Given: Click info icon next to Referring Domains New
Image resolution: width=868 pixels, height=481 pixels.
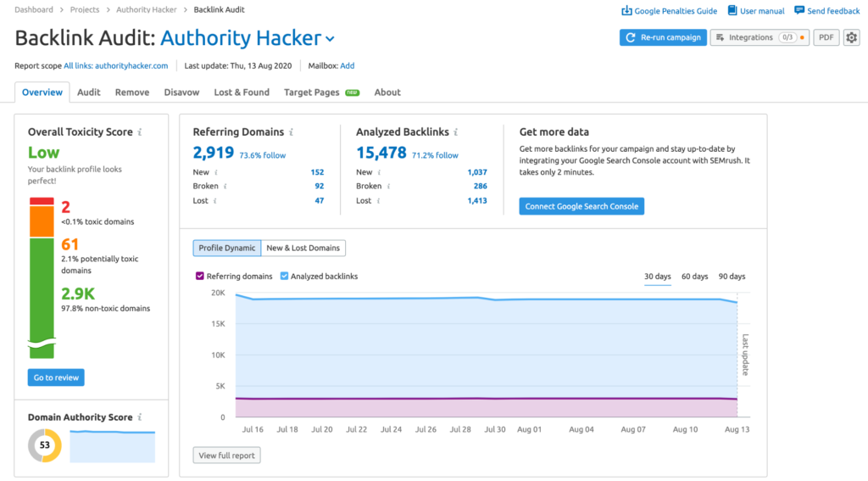Looking at the screenshot, I should (x=216, y=172).
